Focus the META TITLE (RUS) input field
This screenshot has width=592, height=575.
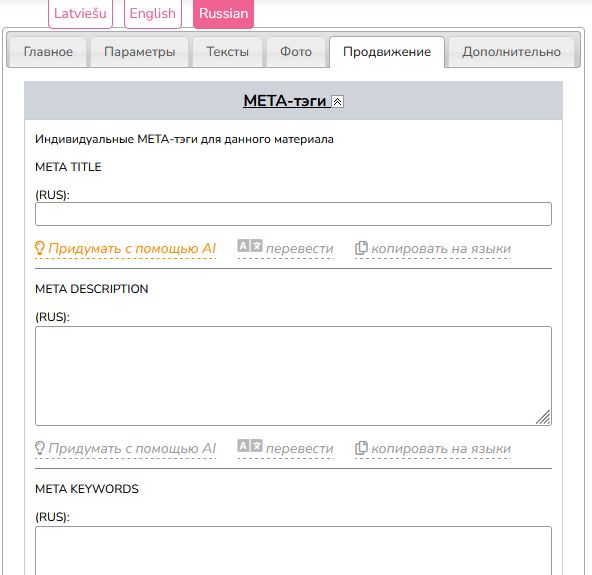[x=293, y=214]
